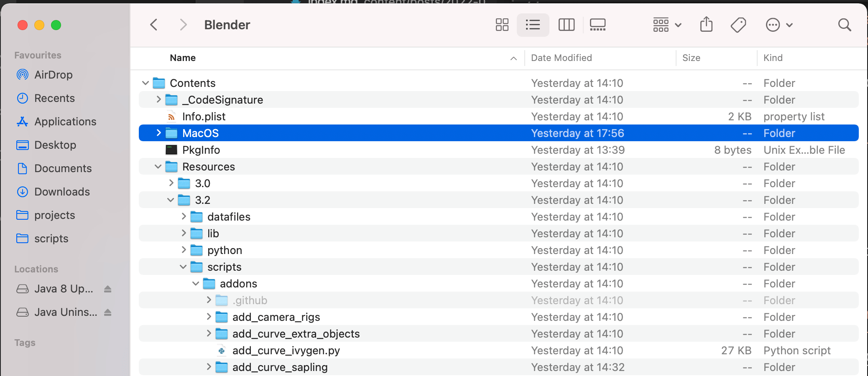Click the green zoom window button
Image resolution: width=868 pixels, height=376 pixels.
click(x=56, y=25)
